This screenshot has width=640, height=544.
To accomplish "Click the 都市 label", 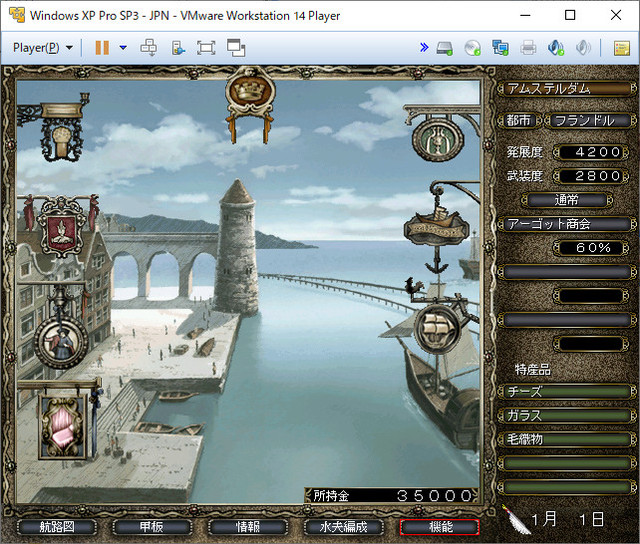I will point(519,120).
